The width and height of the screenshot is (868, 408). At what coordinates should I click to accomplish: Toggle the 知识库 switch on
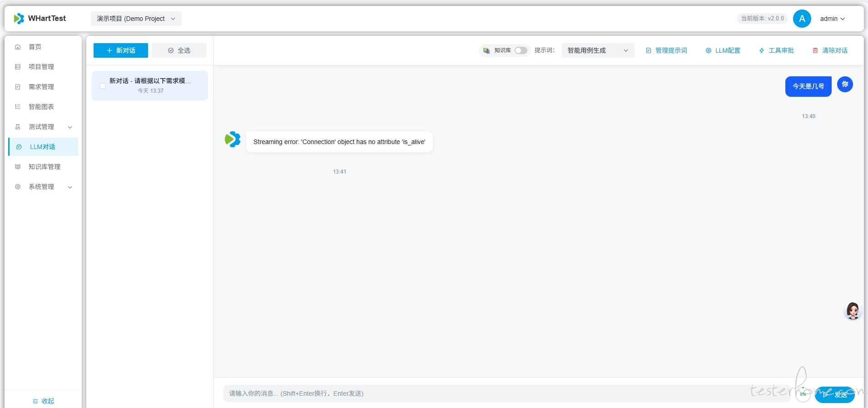coord(521,50)
